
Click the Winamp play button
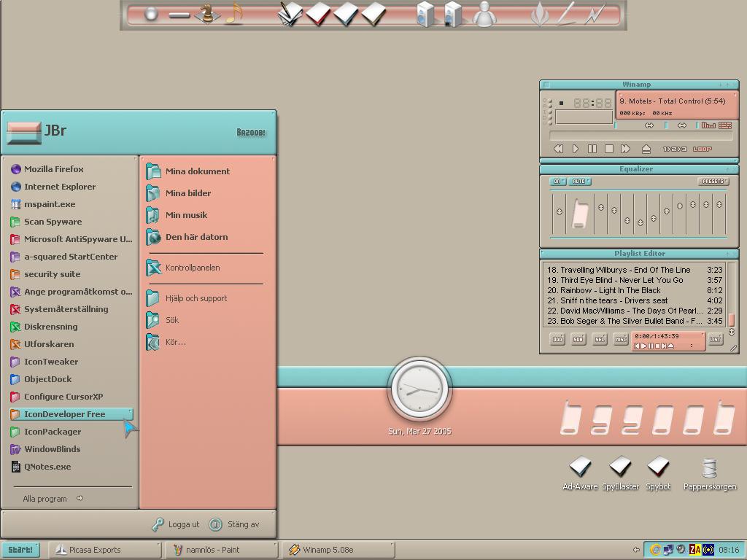[x=576, y=149]
